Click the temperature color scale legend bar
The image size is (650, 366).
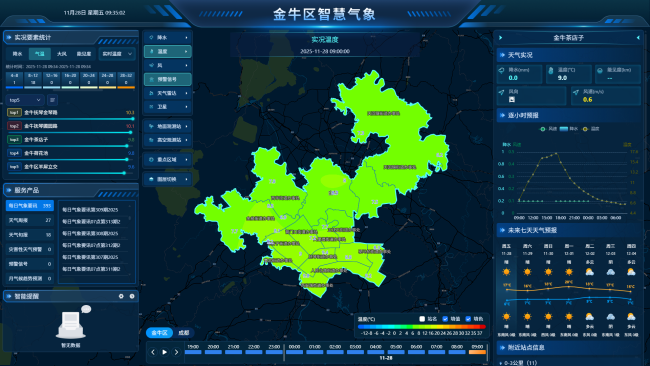(421, 327)
